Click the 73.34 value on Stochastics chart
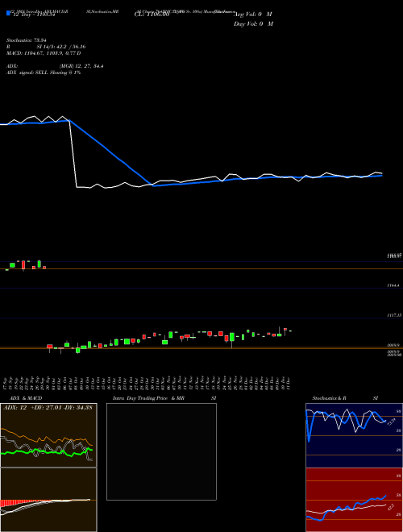This screenshot has width=403, height=532. click(x=391, y=422)
